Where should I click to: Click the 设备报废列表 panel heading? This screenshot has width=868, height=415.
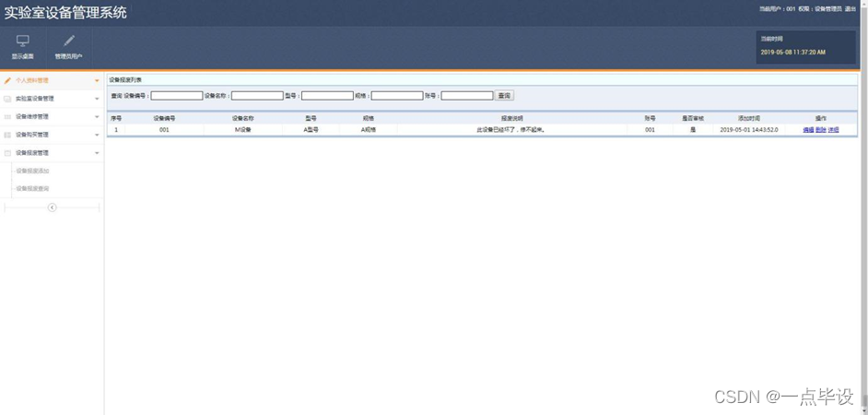coord(124,80)
